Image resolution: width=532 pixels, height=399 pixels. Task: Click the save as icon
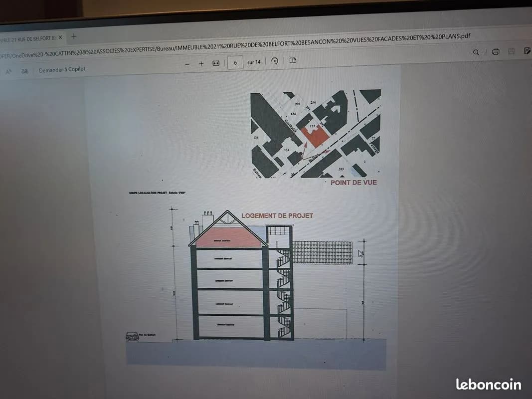click(x=527, y=50)
